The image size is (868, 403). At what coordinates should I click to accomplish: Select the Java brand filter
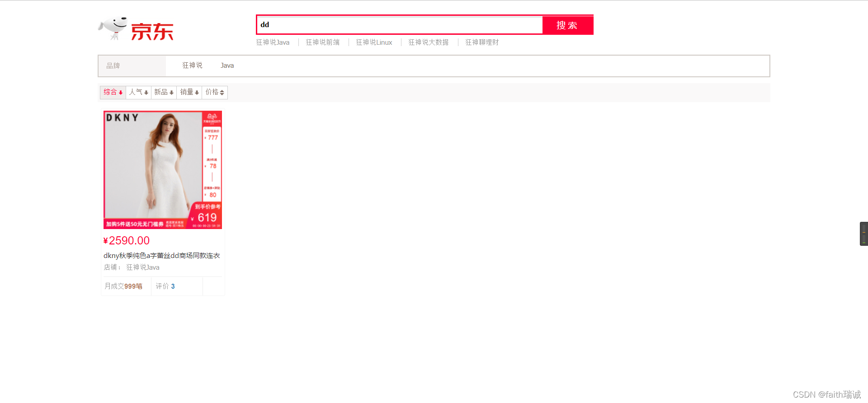click(x=227, y=66)
